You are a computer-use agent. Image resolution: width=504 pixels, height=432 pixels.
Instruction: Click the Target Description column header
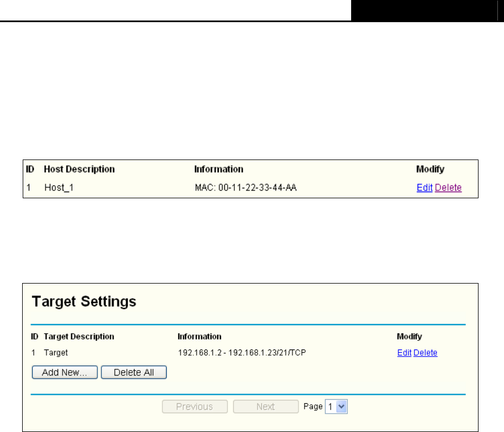coord(79,337)
